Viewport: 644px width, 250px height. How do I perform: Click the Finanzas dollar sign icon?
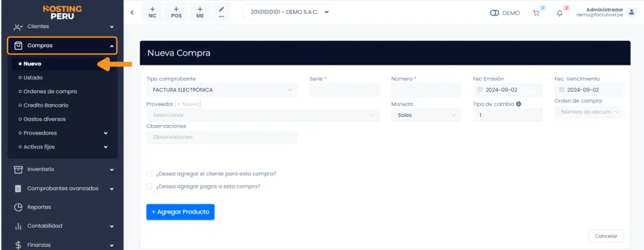pos(18,245)
